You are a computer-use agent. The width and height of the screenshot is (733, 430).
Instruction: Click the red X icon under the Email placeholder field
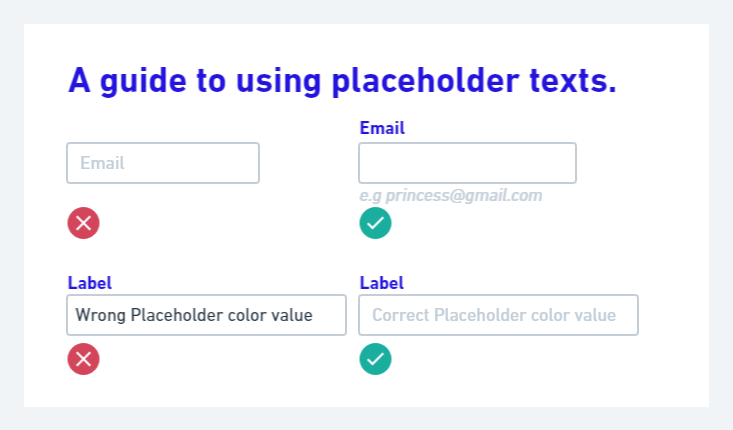point(84,223)
